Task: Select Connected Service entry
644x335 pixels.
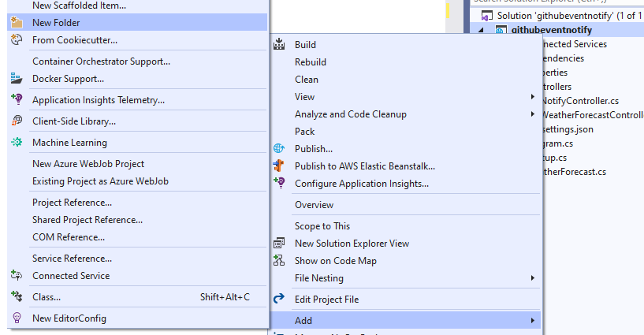Action: (137, 275)
